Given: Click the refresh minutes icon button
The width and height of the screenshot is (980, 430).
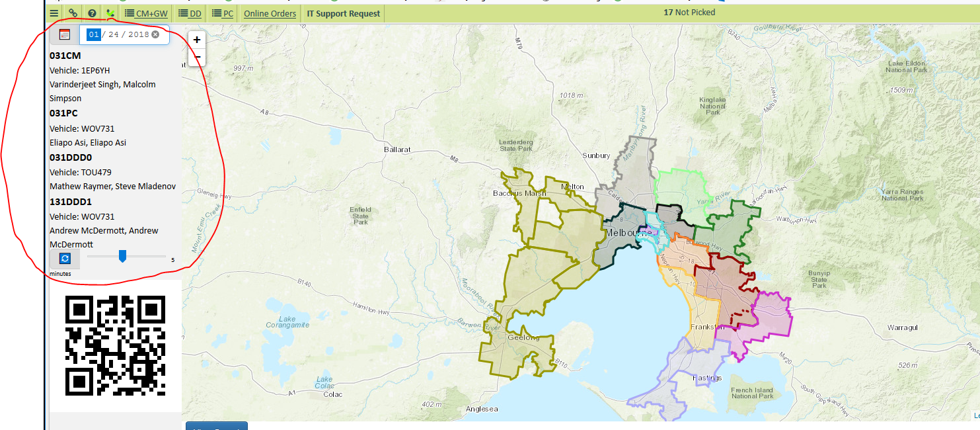Looking at the screenshot, I should click(x=64, y=259).
